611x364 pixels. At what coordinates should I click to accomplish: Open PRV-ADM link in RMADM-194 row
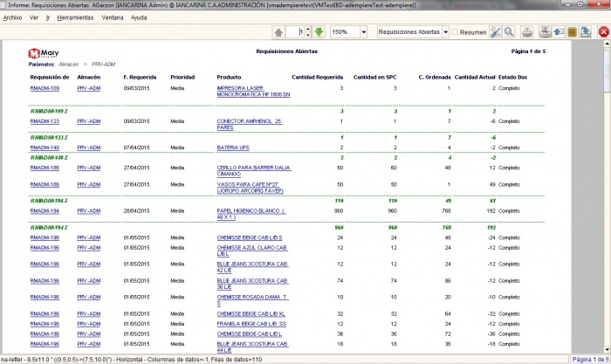[89, 211]
